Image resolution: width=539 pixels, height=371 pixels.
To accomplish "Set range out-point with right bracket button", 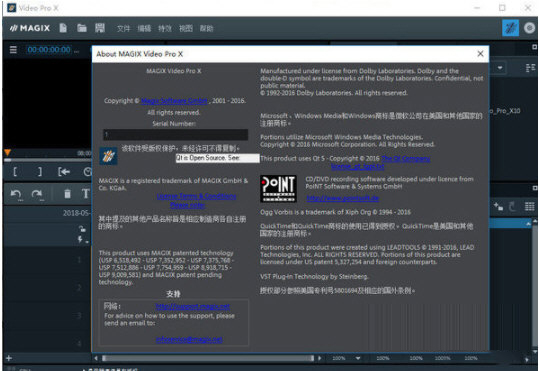I will point(40,171).
